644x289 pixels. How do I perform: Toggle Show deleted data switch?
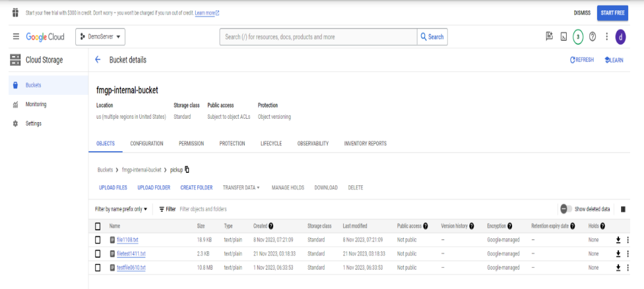tap(565, 209)
